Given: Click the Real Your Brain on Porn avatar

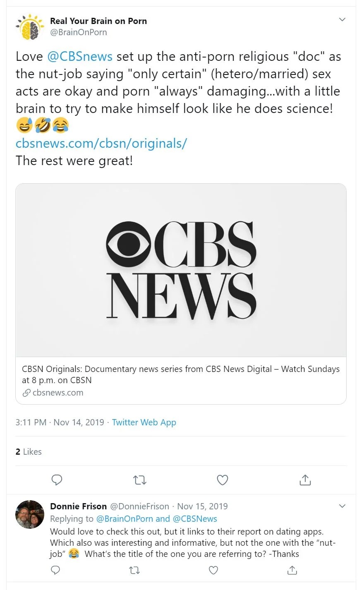Looking at the screenshot, I should click(30, 27).
